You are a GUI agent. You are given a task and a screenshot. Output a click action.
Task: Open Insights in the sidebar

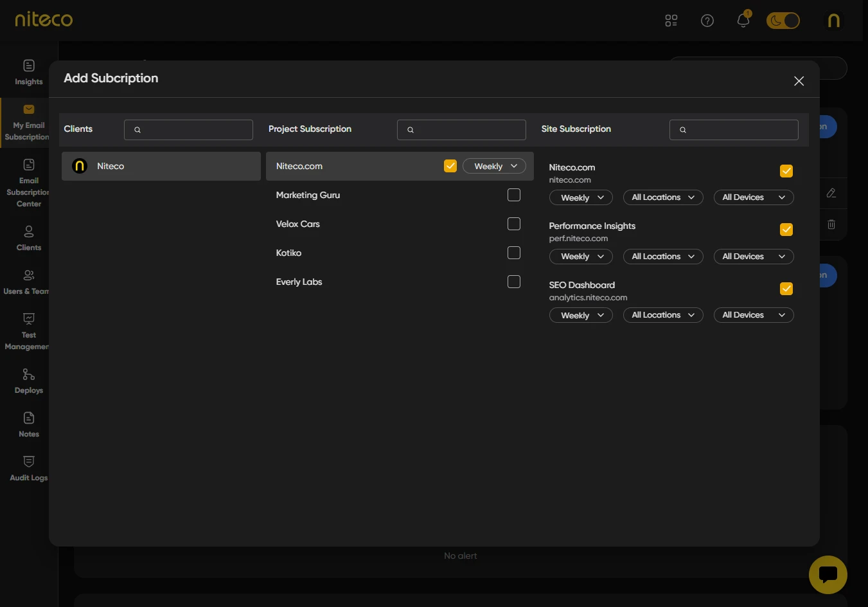click(x=29, y=73)
